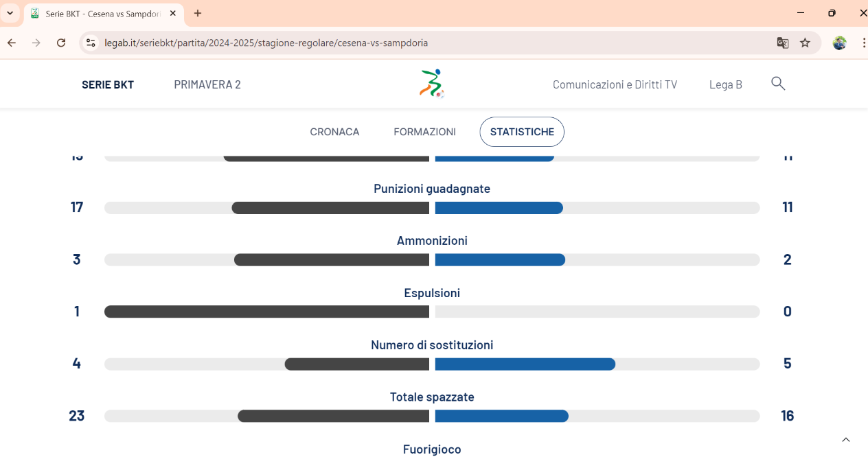Go back to previous page

point(12,43)
